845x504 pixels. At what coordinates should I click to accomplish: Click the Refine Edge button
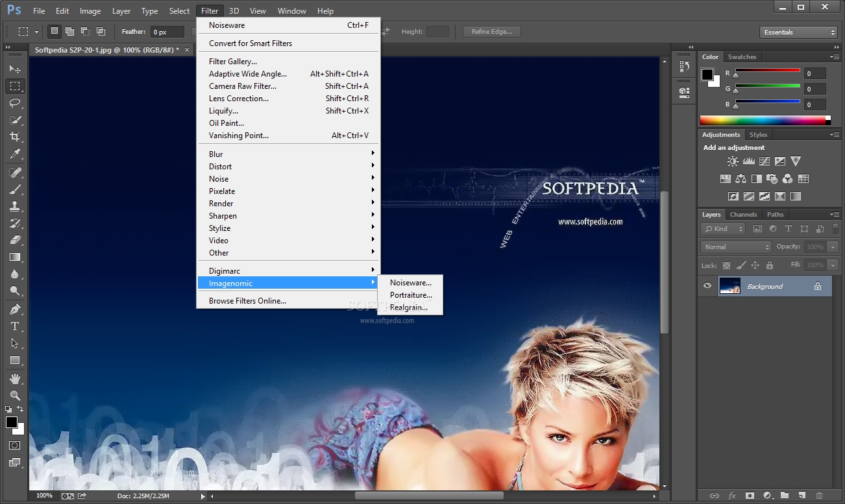(491, 32)
